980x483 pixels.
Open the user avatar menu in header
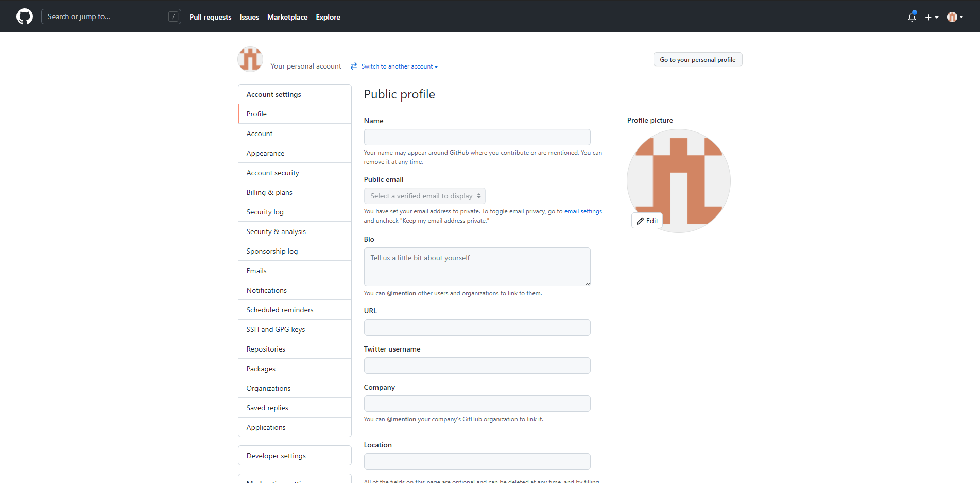click(955, 17)
